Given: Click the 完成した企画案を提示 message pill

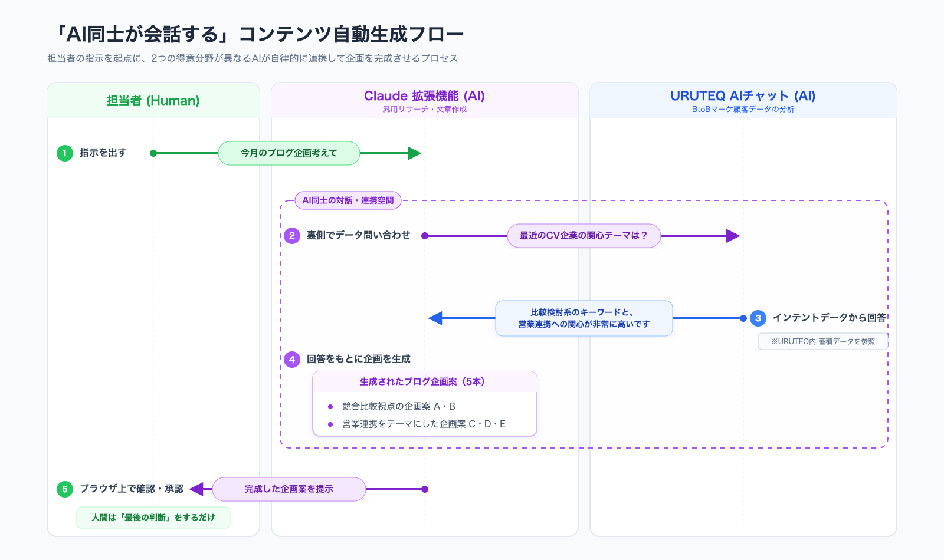Looking at the screenshot, I should (289, 489).
